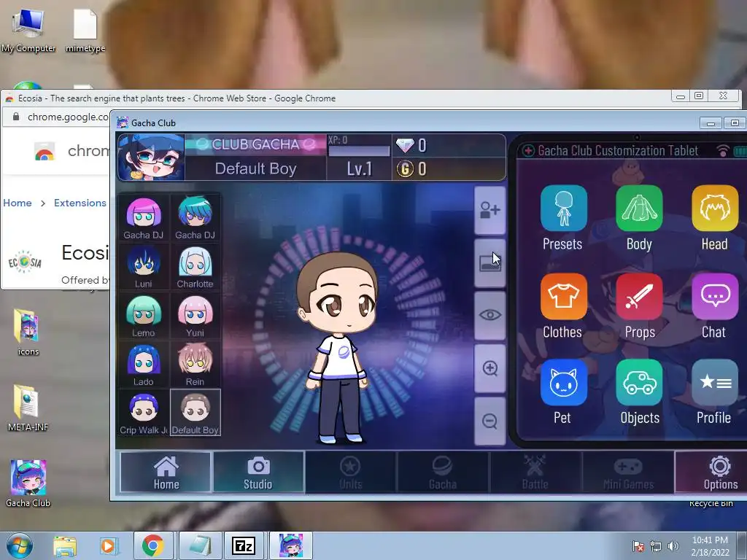Click the gold coin counter
747x560 pixels.
(x=449, y=168)
